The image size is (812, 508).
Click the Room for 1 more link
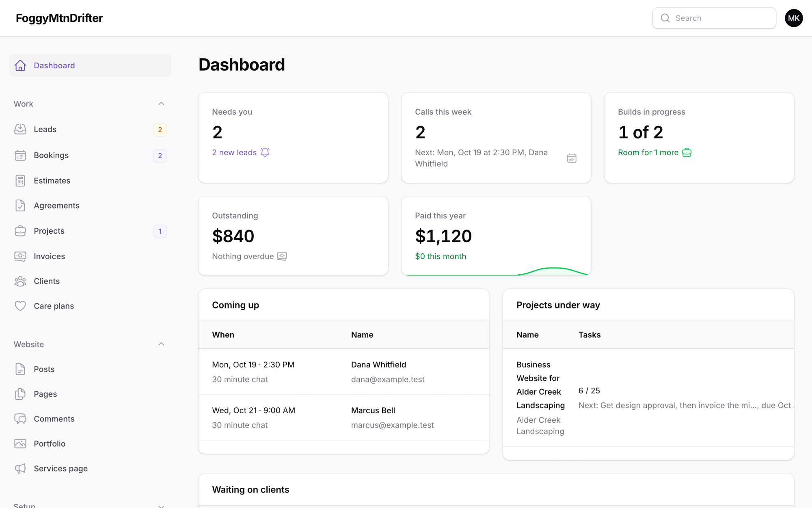pos(648,152)
